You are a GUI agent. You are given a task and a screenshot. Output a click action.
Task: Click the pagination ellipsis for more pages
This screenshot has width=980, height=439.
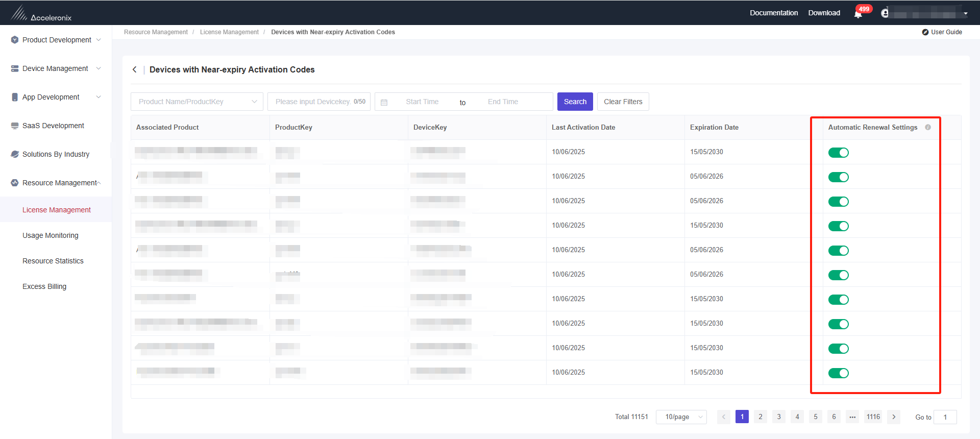(x=852, y=417)
